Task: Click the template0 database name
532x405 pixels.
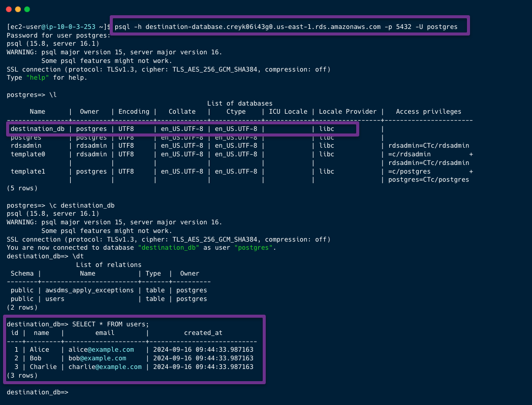Action: coord(28,154)
